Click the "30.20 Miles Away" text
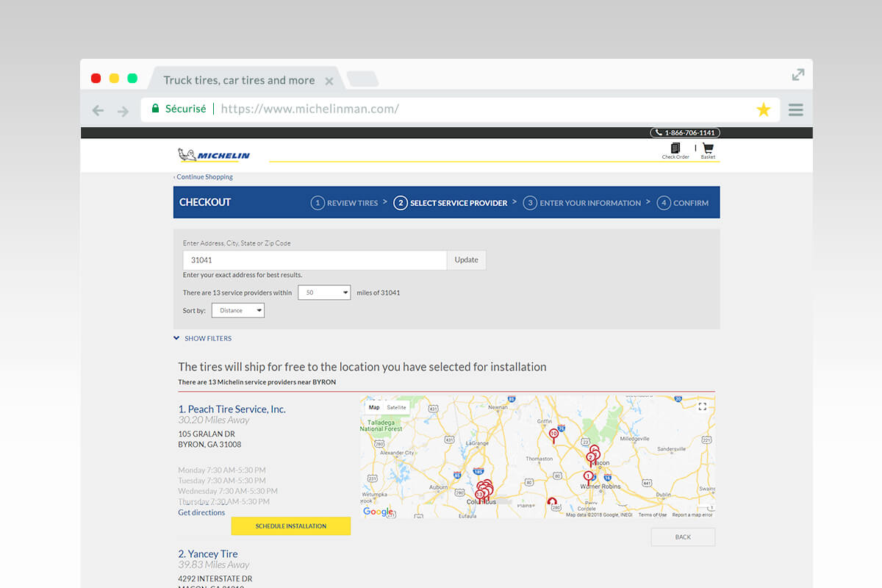882x588 pixels. tap(214, 420)
